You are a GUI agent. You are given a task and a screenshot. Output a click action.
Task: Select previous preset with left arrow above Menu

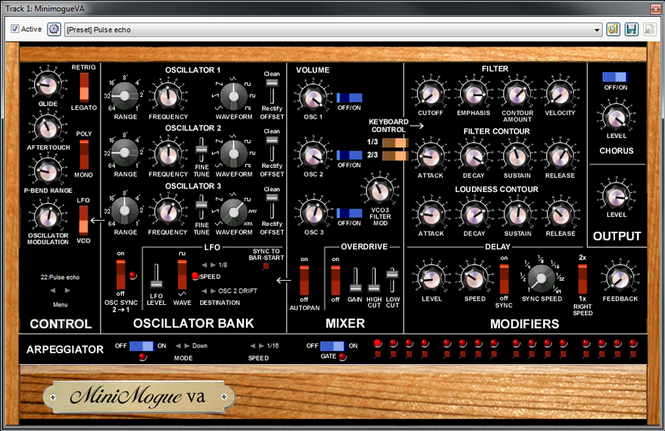[53, 291]
